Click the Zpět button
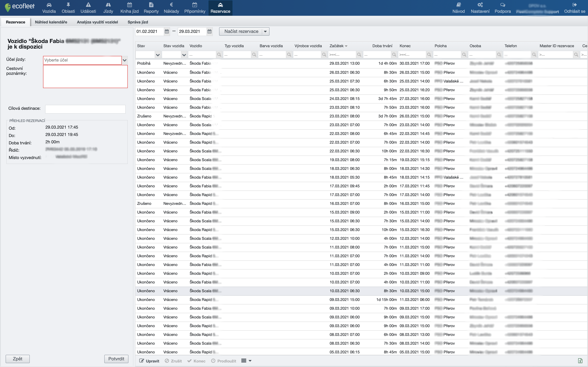The width and height of the screenshot is (588, 367). pyautogui.click(x=17, y=359)
